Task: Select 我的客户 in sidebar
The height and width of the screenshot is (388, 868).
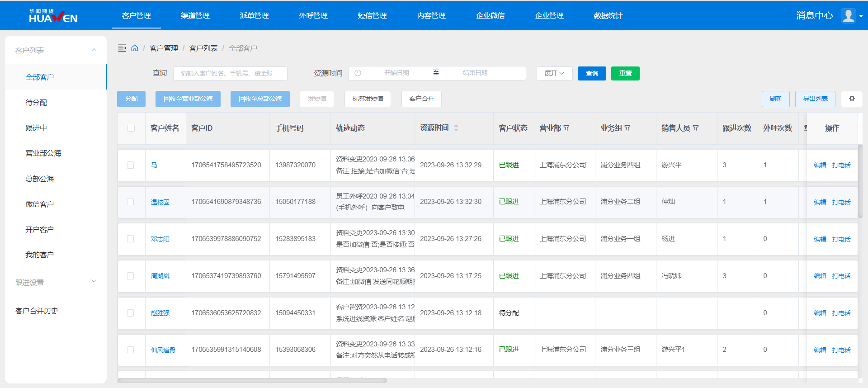Action: pos(56,255)
